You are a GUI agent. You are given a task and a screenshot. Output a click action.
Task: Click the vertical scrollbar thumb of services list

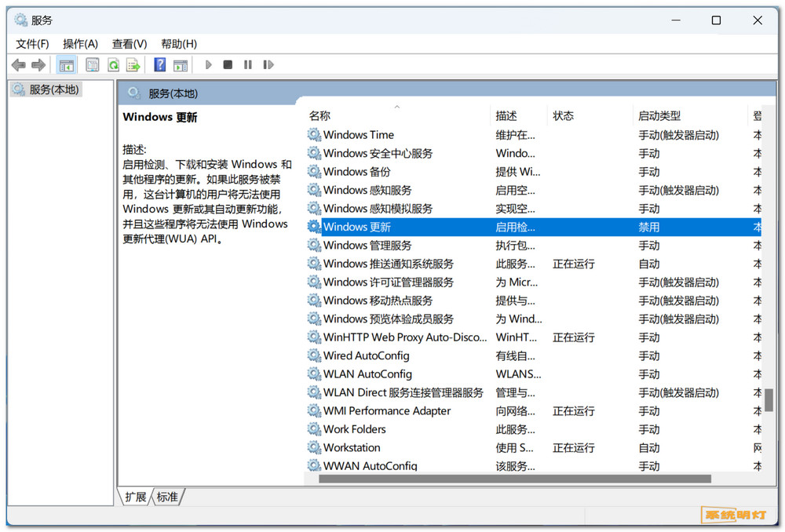point(769,400)
